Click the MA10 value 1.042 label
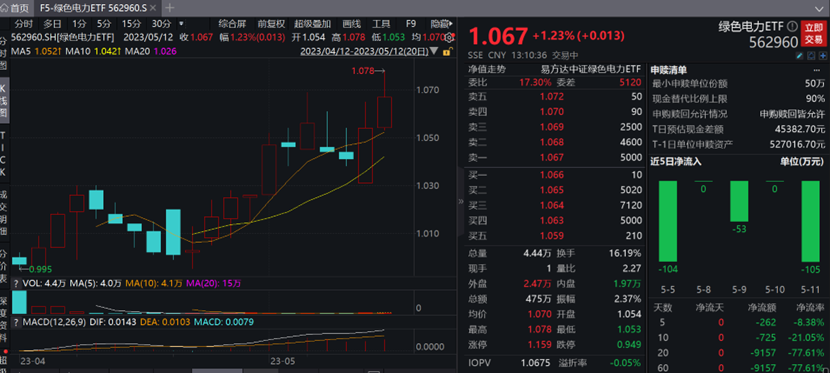 pos(108,51)
